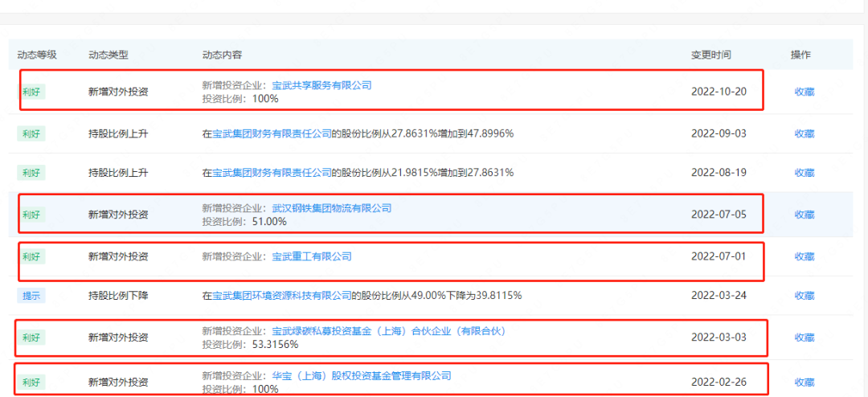This screenshot has width=868, height=397.
Task: Click the 武汉钢铁集团物流有限公司 link
Action: (331, 208)
